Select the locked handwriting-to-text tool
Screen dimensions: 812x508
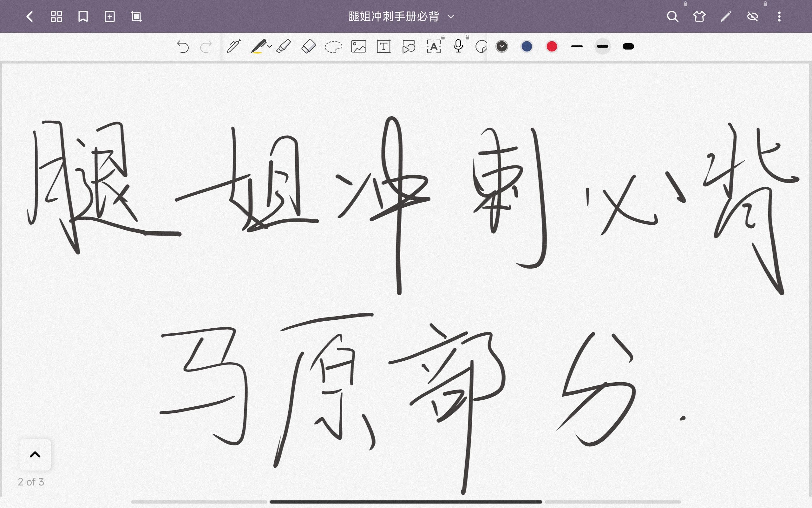coord(434,46)
